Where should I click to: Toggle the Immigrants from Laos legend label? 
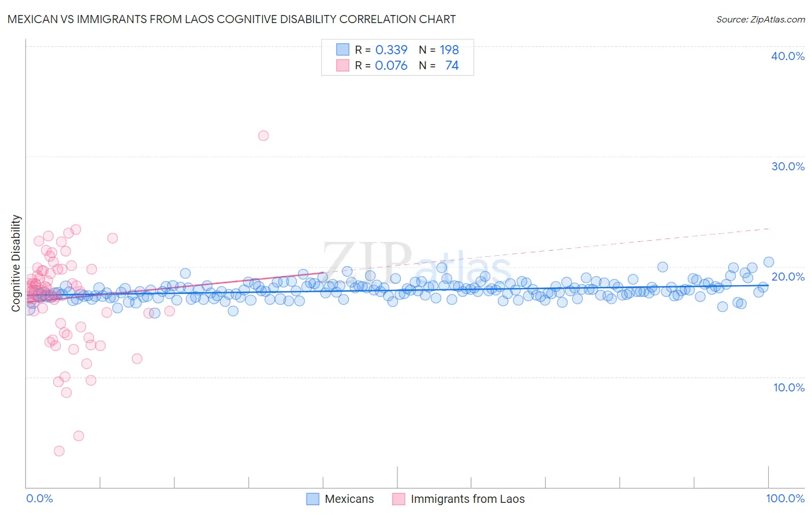coord(468,499)
